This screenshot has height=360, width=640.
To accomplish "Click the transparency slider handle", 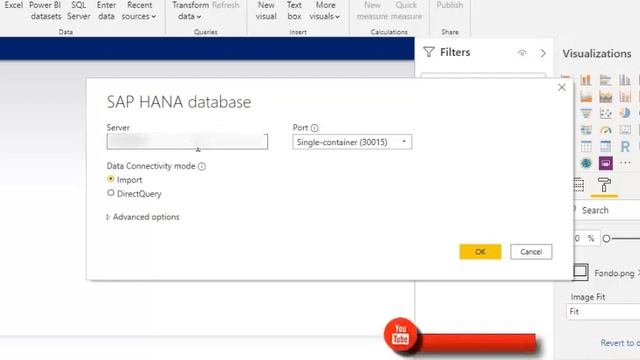I will pos(607,238).
